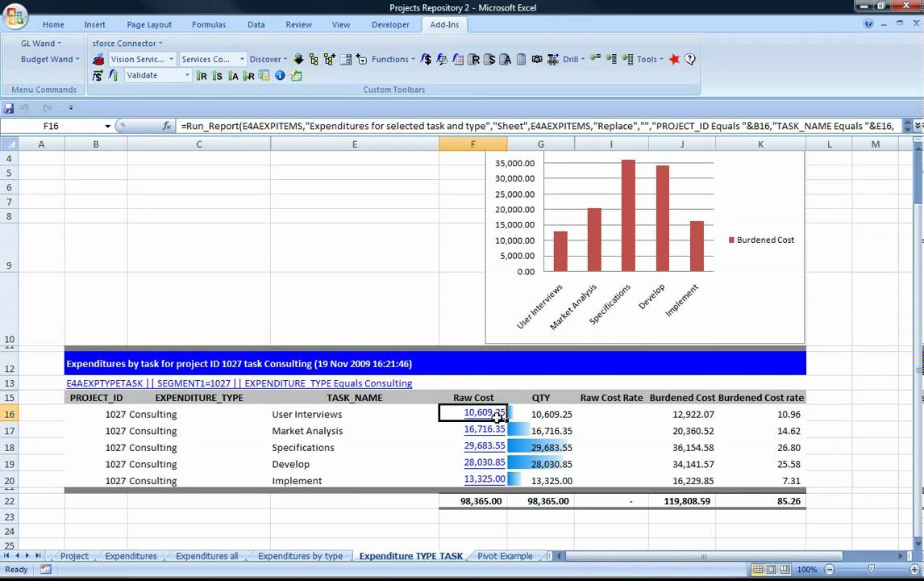The width and height of the screenshot is (924, 581).
Task: Click the camera icon in toolbar
Action: click(x=537, y=59)
